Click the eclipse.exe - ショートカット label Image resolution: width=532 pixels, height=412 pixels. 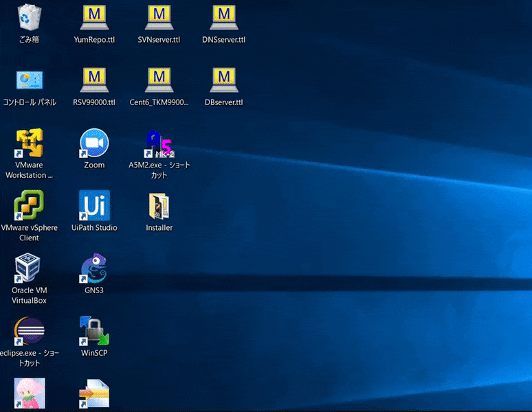30,358
